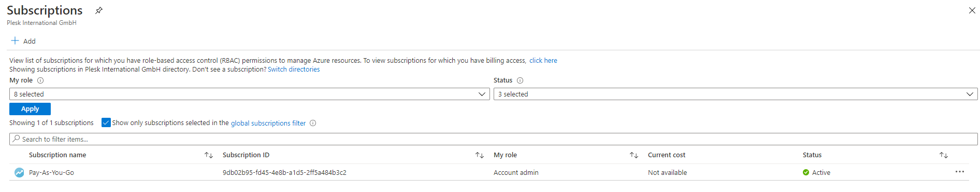Sort by My role column
Viewport: 980px width, 192px height.
(634, 155)
